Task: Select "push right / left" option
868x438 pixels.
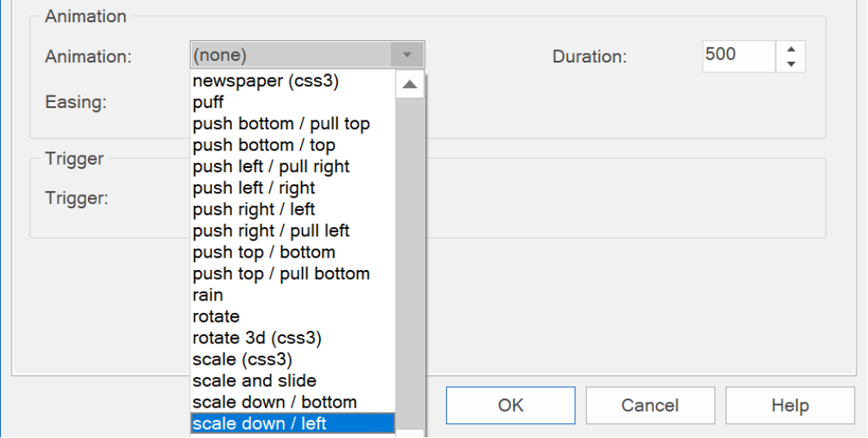Action: [293, 209]
